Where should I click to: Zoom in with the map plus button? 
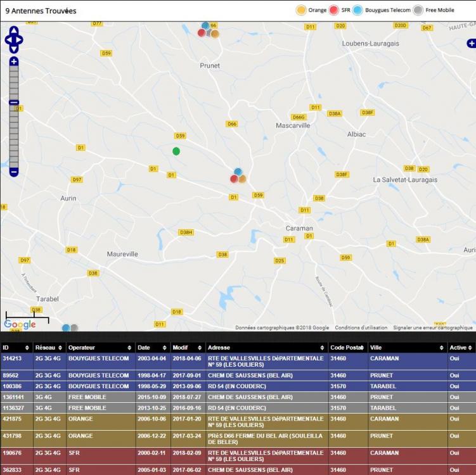click(x=14, y=61)
